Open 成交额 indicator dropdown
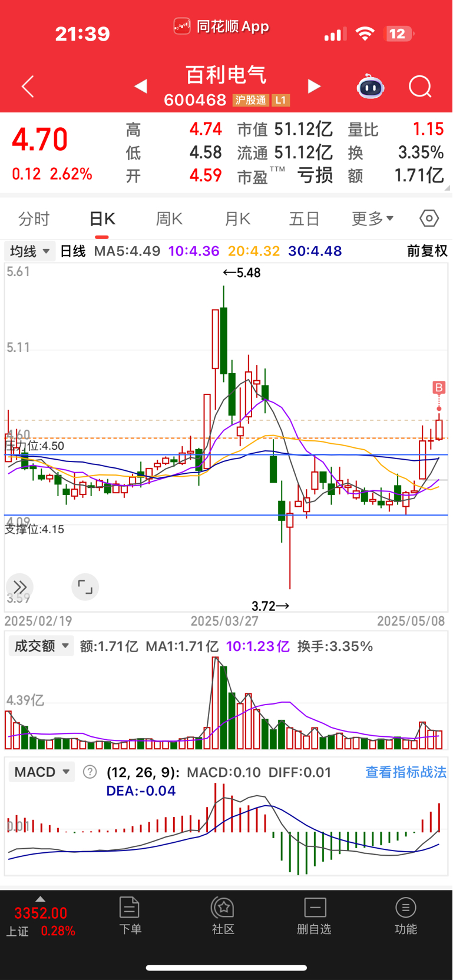This screenshot has width=453, height=980. point(41,646)
